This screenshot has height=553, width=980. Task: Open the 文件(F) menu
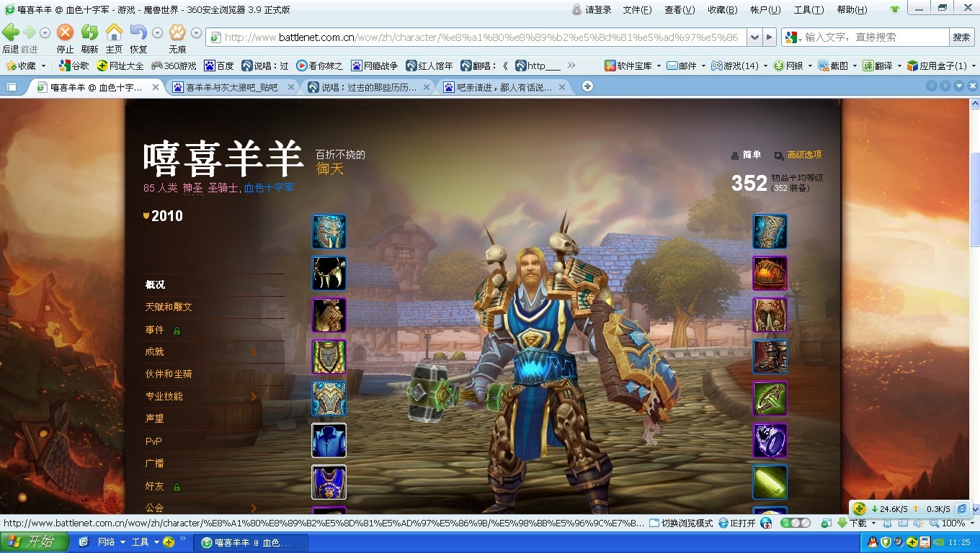[x=637, y=9]
